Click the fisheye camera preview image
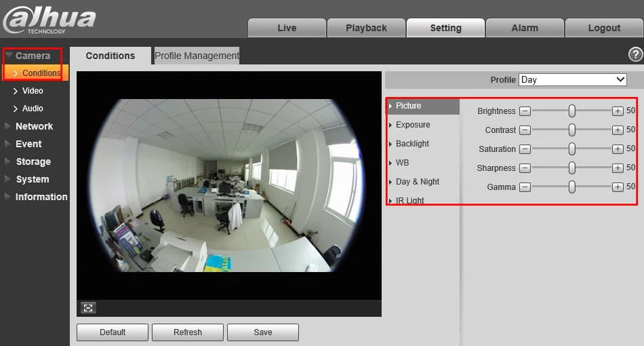The height and width of the screenshot is (346, 644). 228,185
